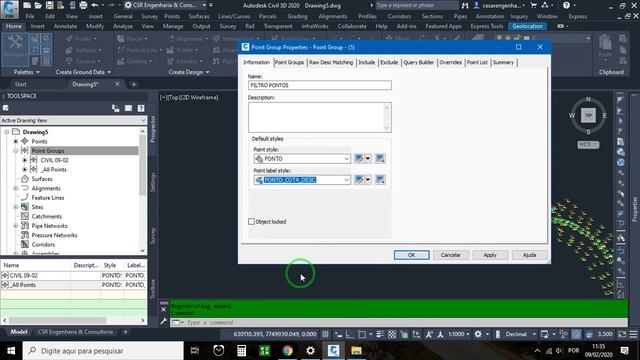Click the edit icon beside Point style
The height and width of the screenshot is (360, 640).
pos(359,158)
